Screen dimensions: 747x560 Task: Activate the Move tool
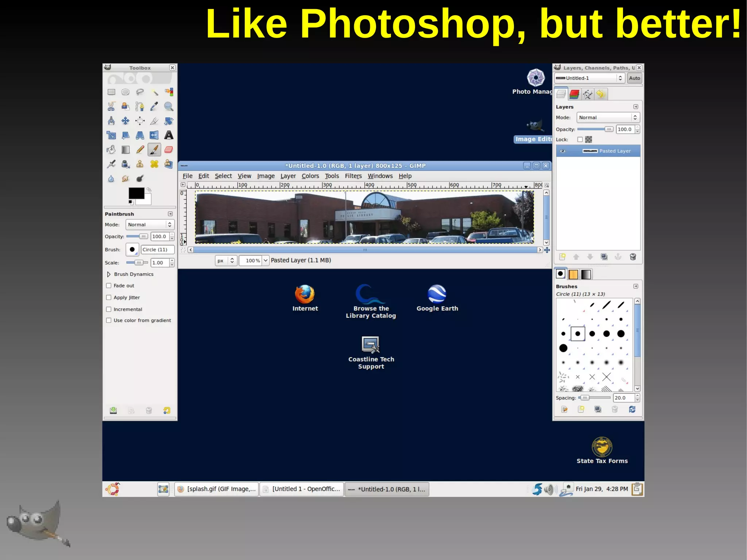(x=125, y=121)
